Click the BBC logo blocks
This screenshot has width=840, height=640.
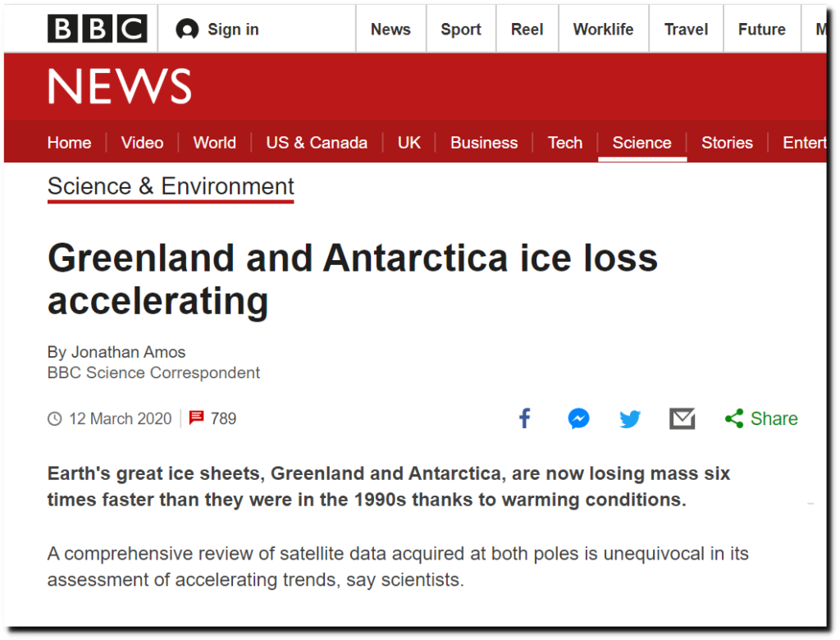pos(97,30)
